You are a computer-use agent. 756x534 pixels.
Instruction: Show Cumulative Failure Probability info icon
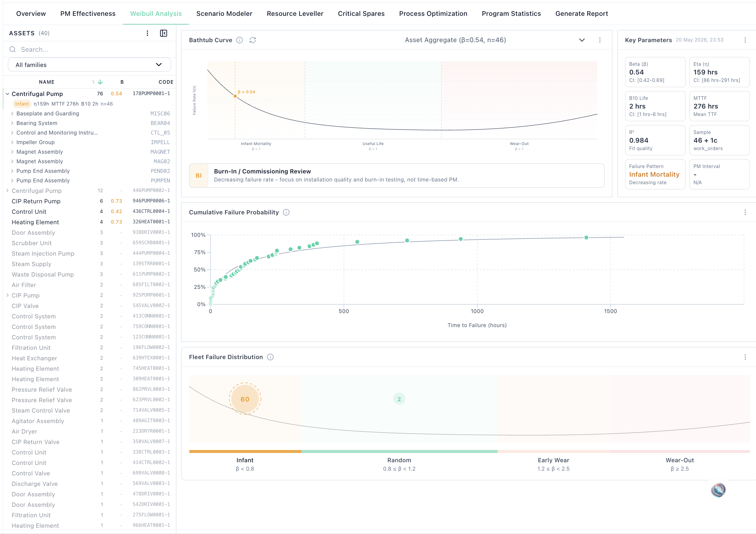pos(286,212)
